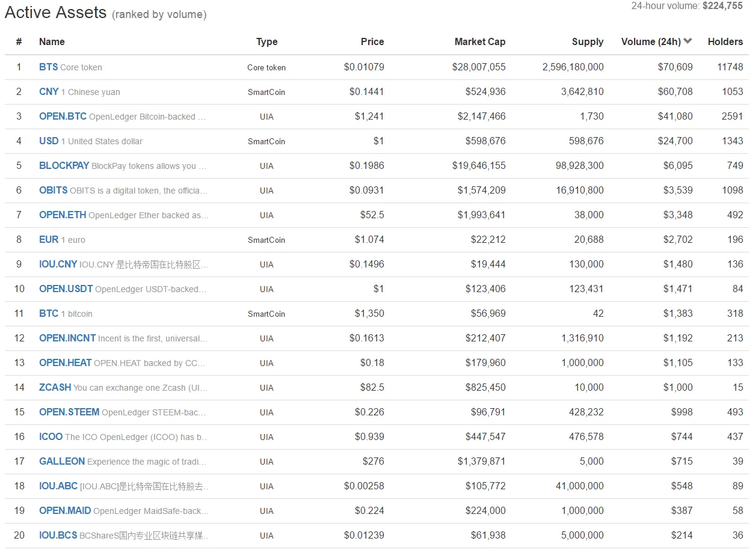756x550 pixels.
Task: Sort table by Holders column header
Action: pyautogui.click(x=725, y=42)
